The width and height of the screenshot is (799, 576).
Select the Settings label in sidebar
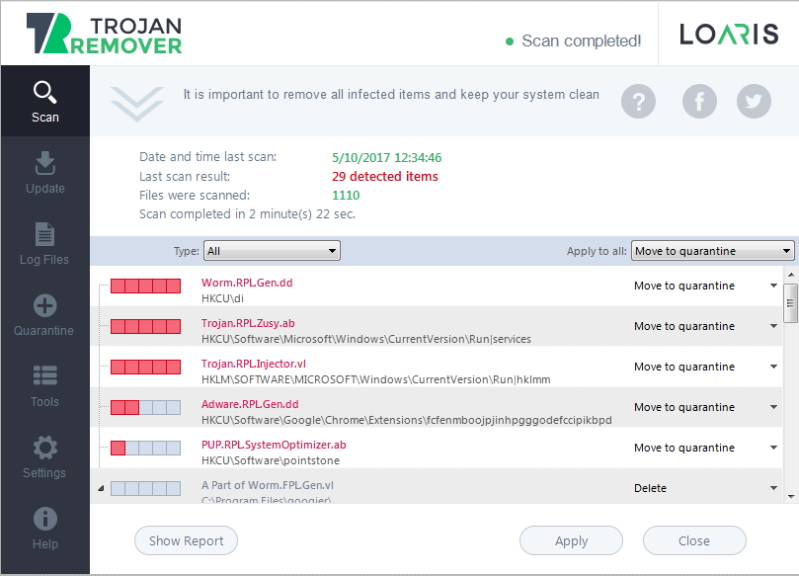tap(44, 473)
